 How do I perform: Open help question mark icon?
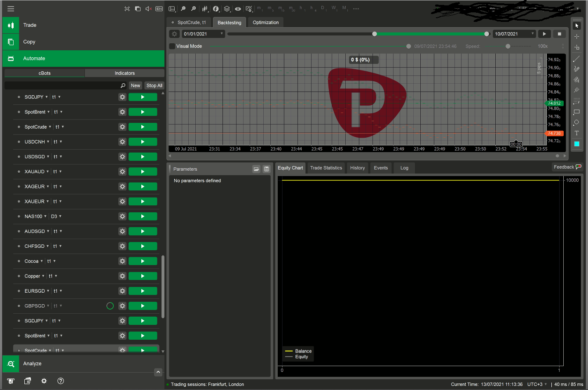pos(61,381)
